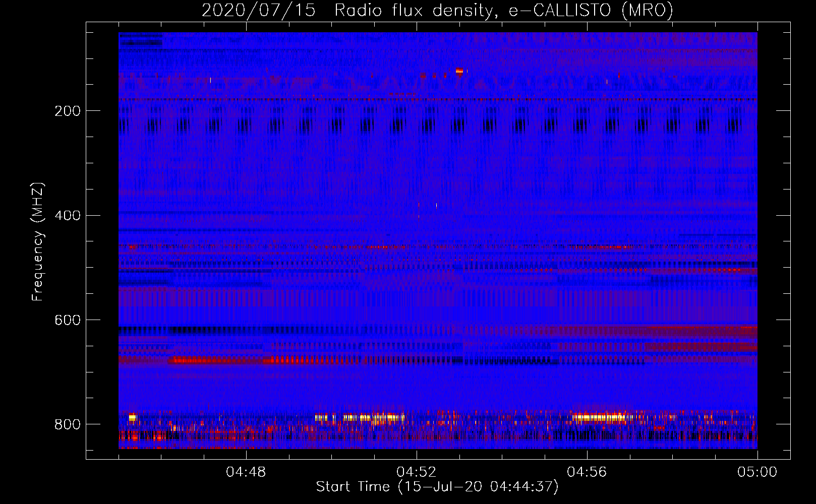Click the 04:56 time tick label
Image resolution: width=816 pixels, height=504 pixels.
click(587, 472)
